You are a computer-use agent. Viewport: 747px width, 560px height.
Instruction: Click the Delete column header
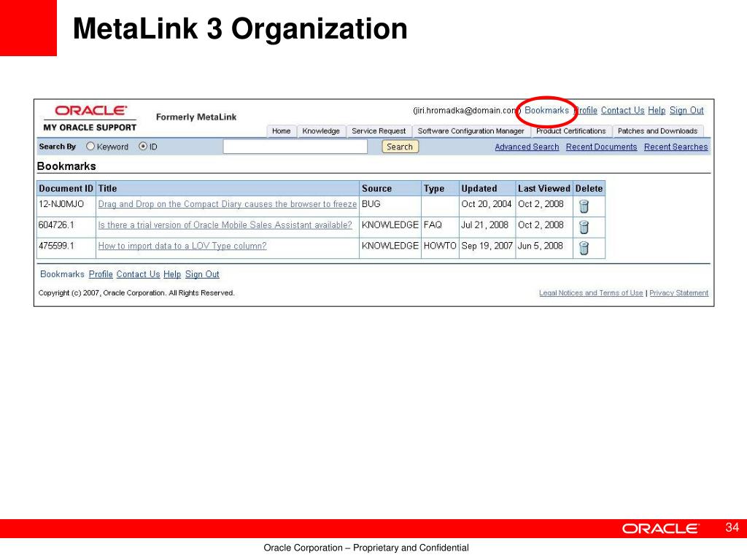click(589, 189)
